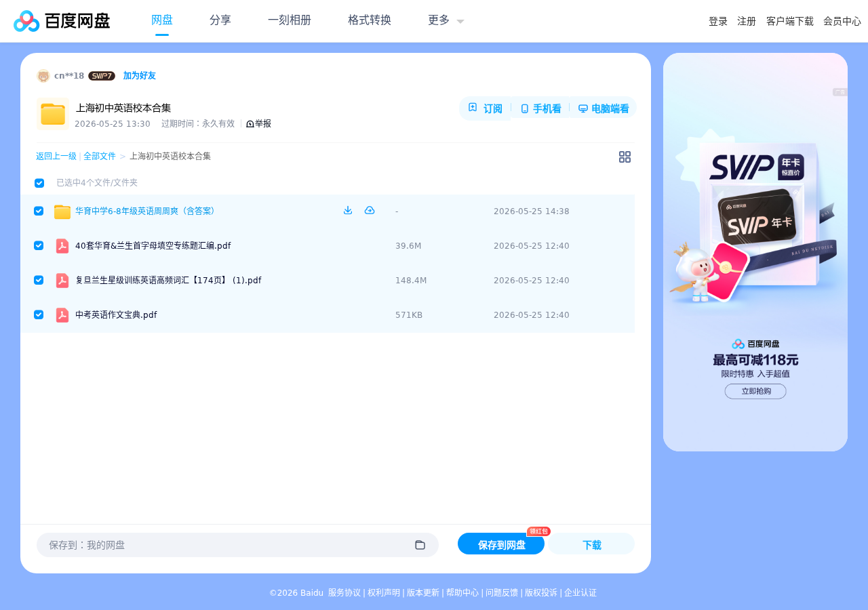Click PDF icon of 中考英语作文宝典
Viewport: 868px width, 610px height.
tap(62, 315)
